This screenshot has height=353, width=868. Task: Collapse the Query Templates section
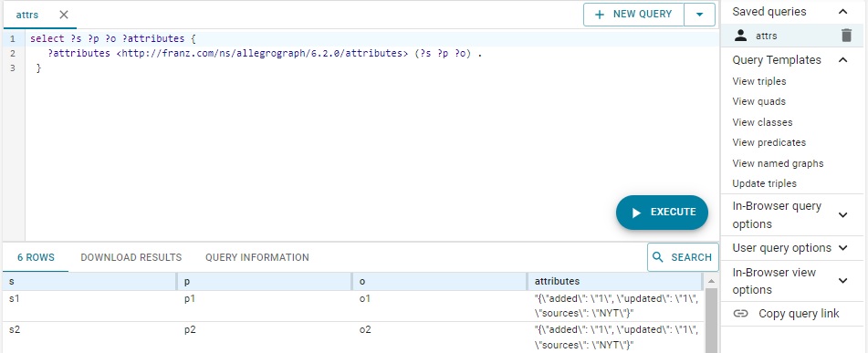842,60
